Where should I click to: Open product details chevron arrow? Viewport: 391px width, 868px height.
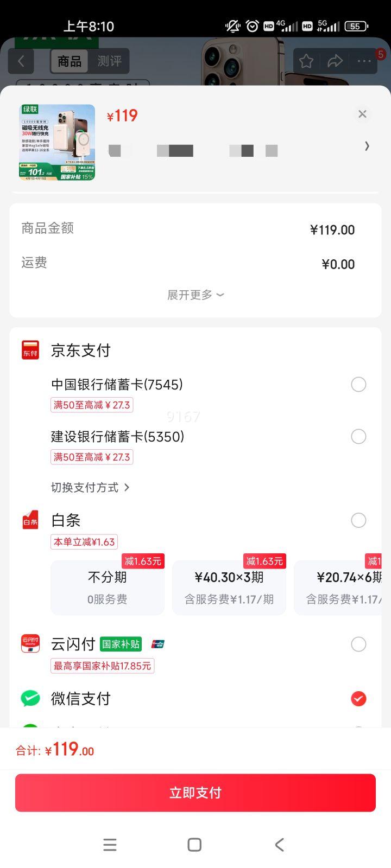[x=367, y=146]
